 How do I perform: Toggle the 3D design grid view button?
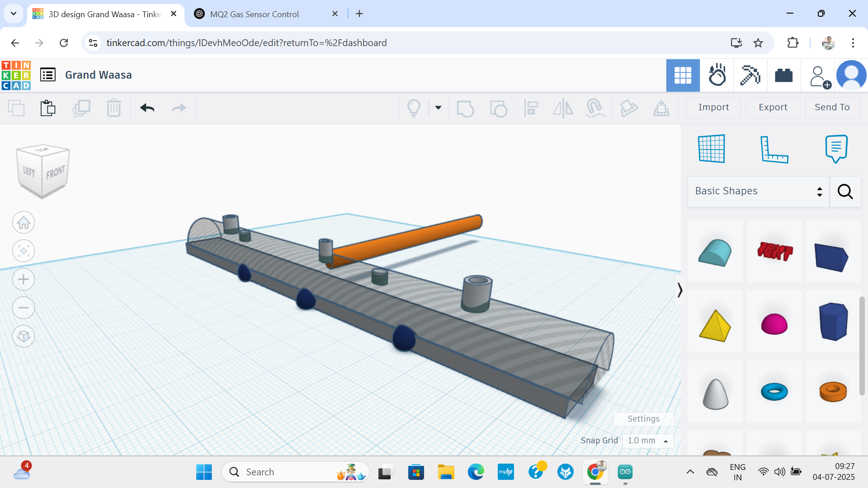coord(683,75)
